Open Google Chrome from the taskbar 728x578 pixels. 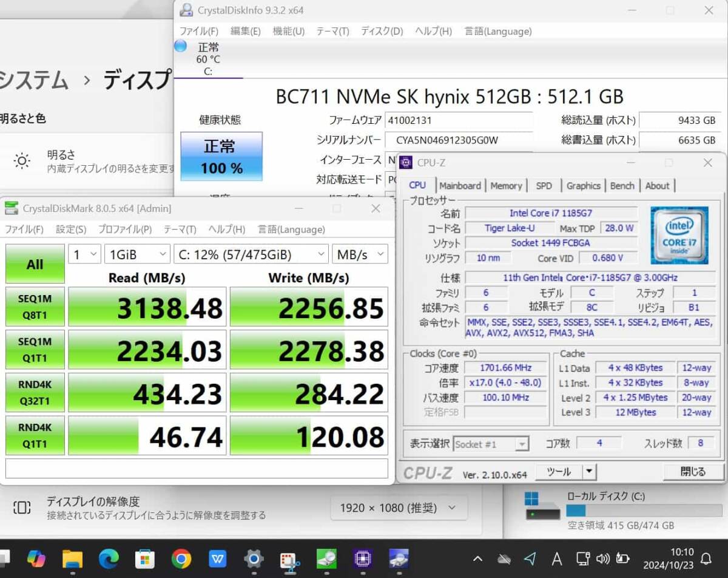click(x=181, y=560)
